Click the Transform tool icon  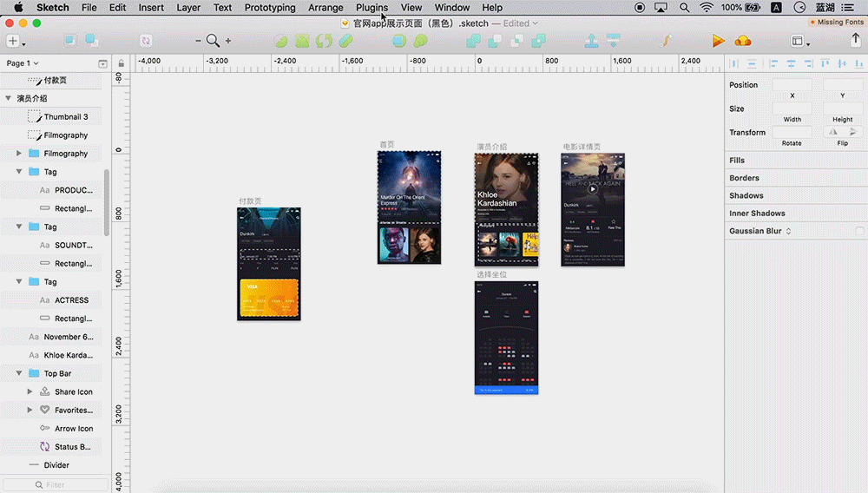pos(302,41)
